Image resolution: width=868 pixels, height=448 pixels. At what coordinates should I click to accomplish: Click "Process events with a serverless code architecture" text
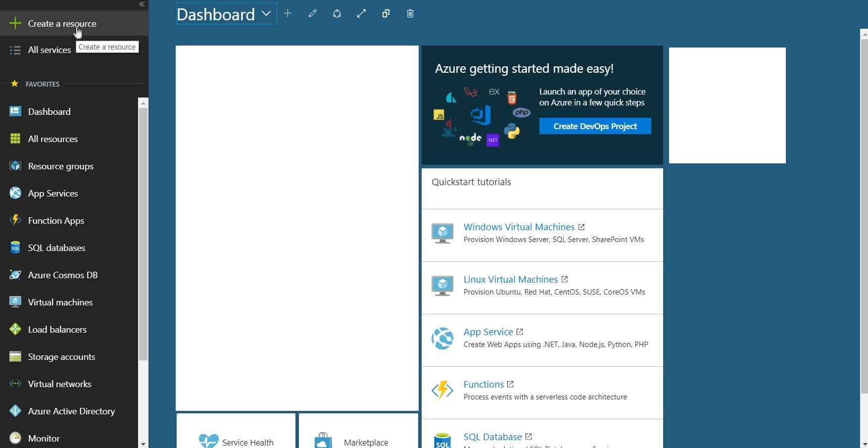point(545,397)
